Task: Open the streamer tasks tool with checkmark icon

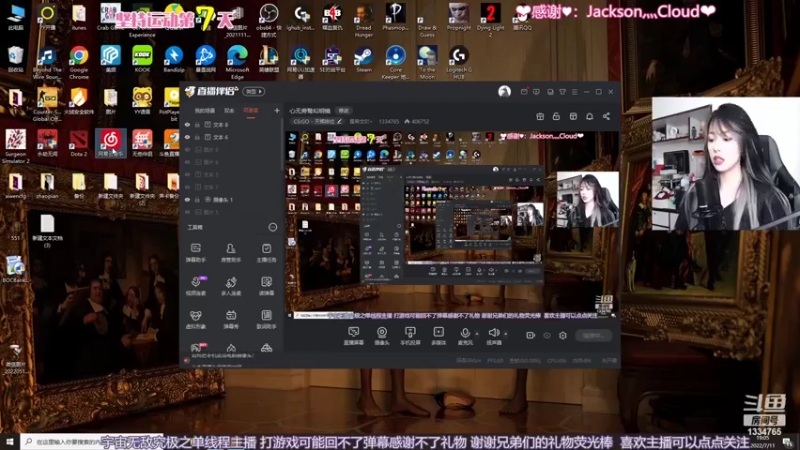Action: [x=266, y=253]
